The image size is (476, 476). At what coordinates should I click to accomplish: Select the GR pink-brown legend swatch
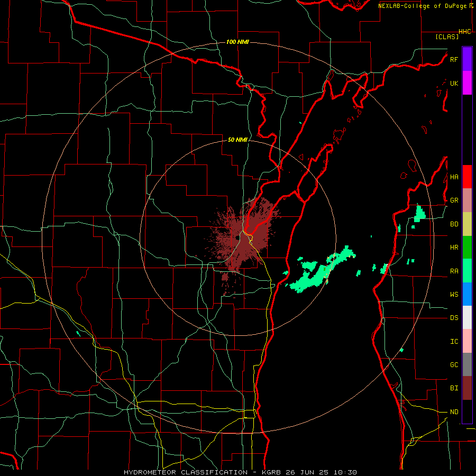point(467,200)
